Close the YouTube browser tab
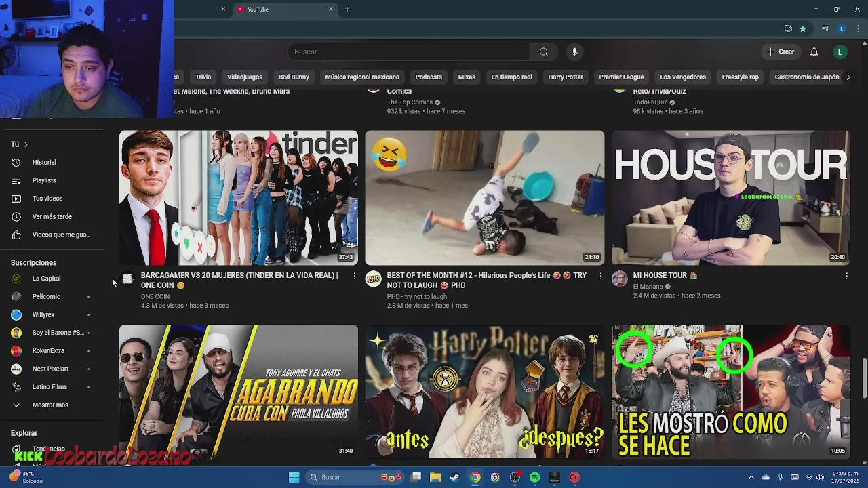The width and height of the screenshot is (868, 488). click(x=331, y=9)
